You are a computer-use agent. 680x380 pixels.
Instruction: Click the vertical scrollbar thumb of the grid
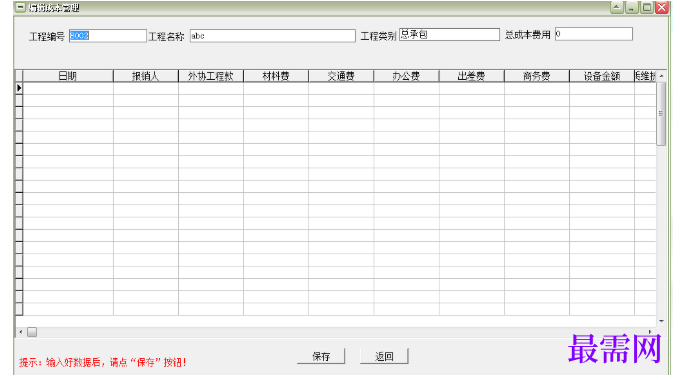click(661, 114)
